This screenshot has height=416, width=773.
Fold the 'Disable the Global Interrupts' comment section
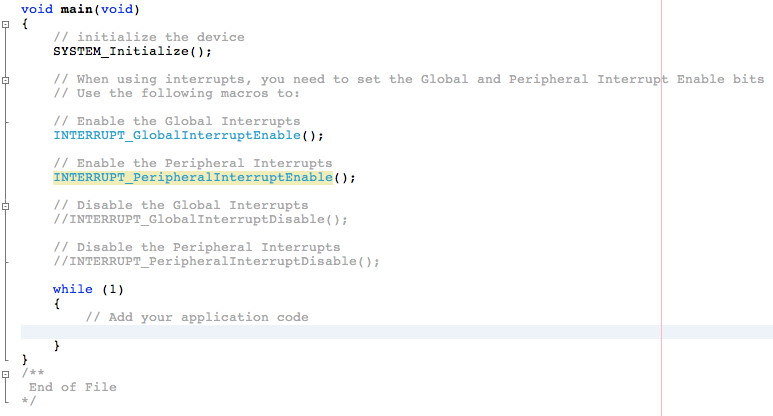click(x=6, y=205)
